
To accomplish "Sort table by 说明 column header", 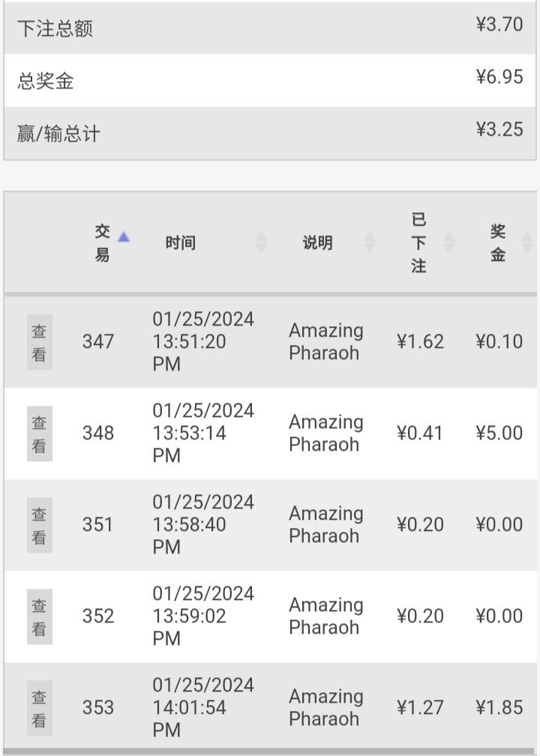I will pos(317,242).
